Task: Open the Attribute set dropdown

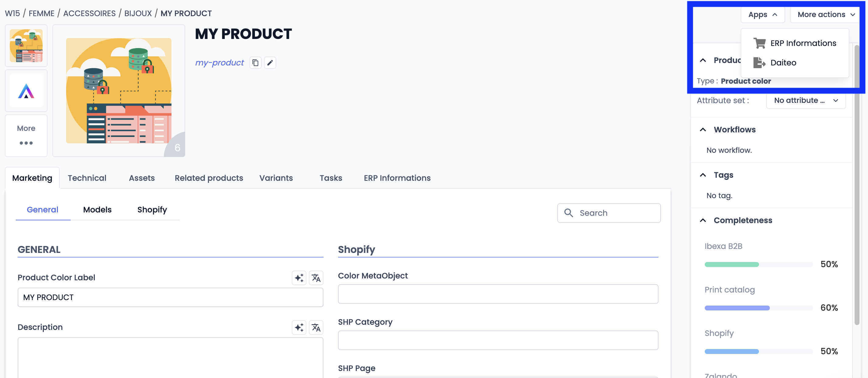Action: click(x=806, y=100)
